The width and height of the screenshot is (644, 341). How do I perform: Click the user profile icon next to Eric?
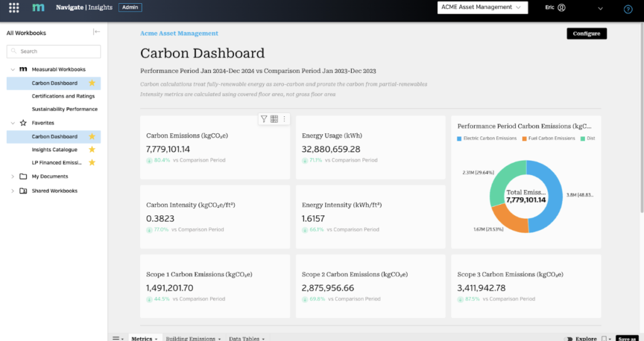(562, 8)
